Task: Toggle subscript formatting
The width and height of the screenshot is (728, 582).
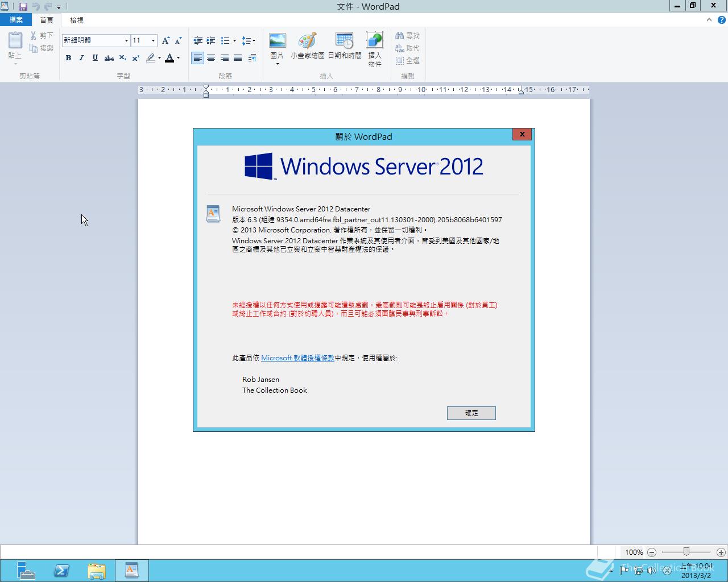Action: (x=122, y=58)
